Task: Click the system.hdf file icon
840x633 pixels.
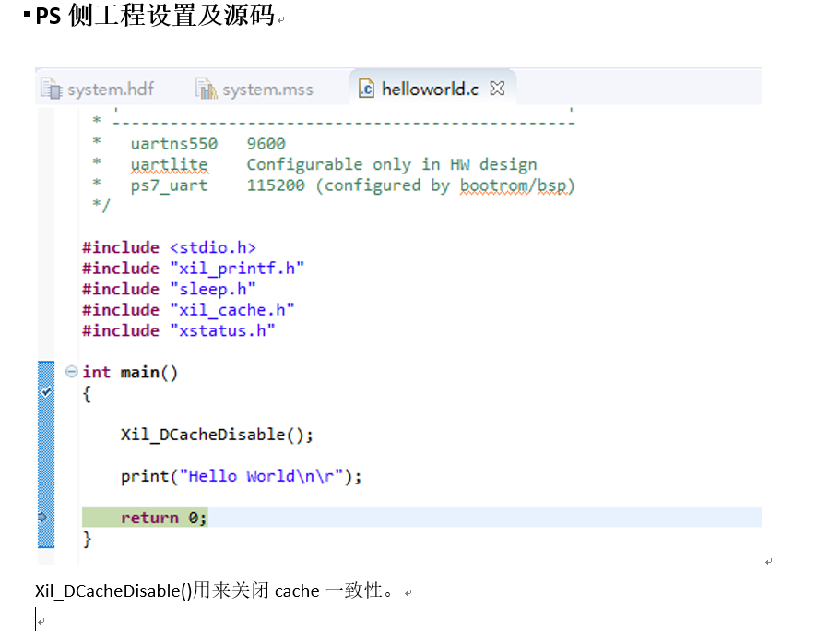Action: [53, 89]
